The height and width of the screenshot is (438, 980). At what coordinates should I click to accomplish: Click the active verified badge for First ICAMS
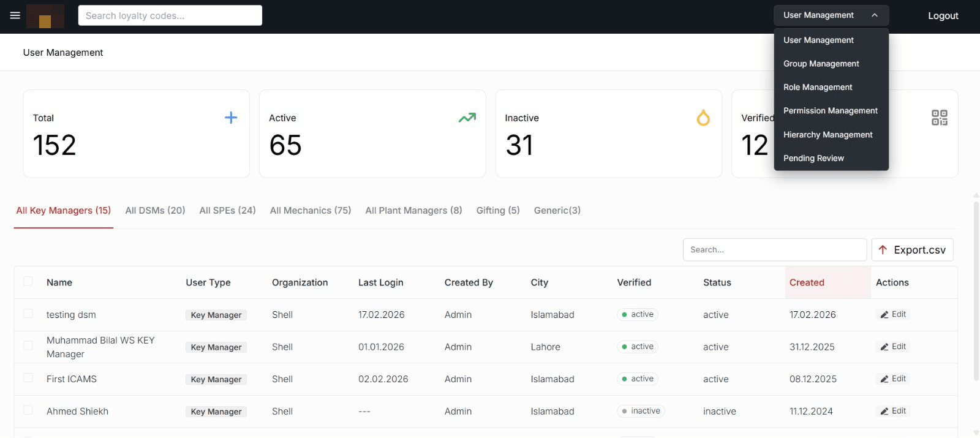click(637, 379)
